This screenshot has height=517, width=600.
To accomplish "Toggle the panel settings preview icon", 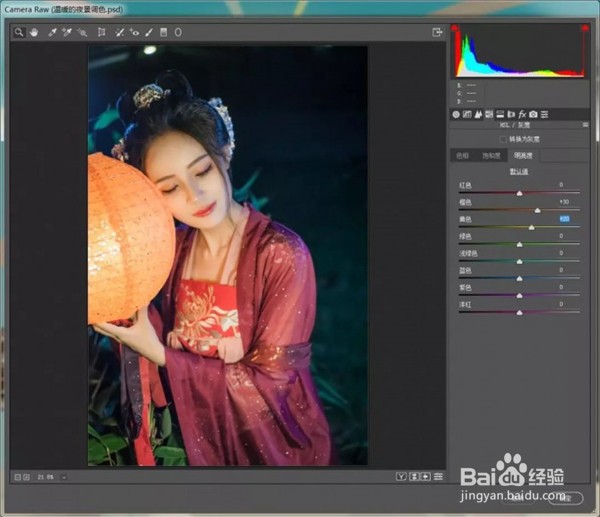I will point(439,476).
